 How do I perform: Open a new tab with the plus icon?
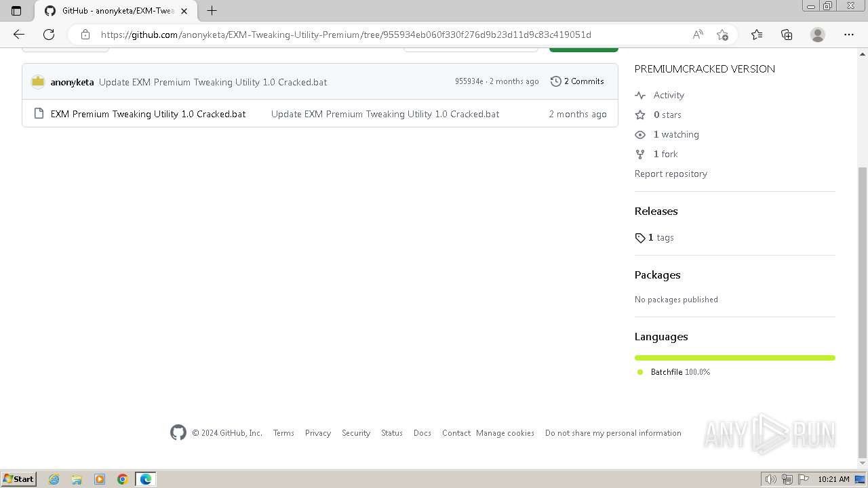(x=212, y=11)
